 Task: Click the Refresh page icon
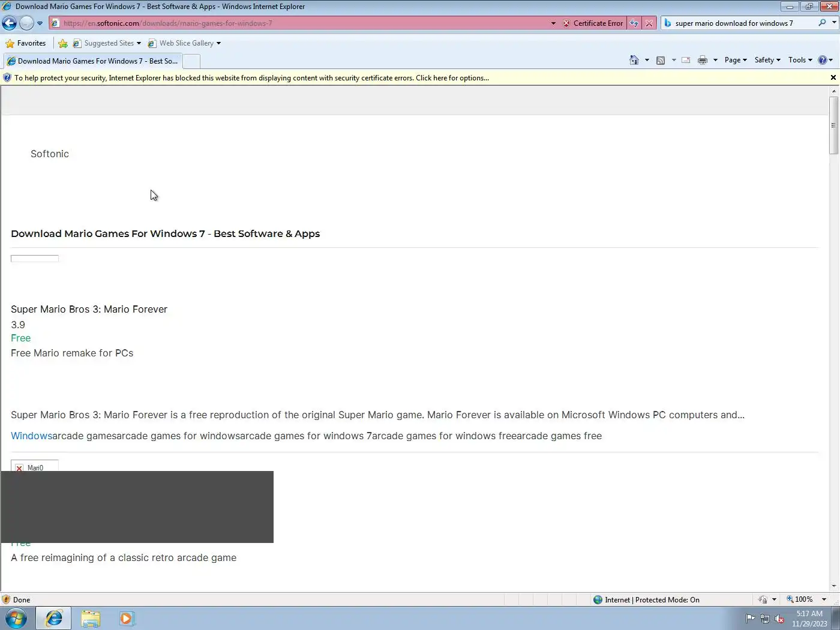634,23
